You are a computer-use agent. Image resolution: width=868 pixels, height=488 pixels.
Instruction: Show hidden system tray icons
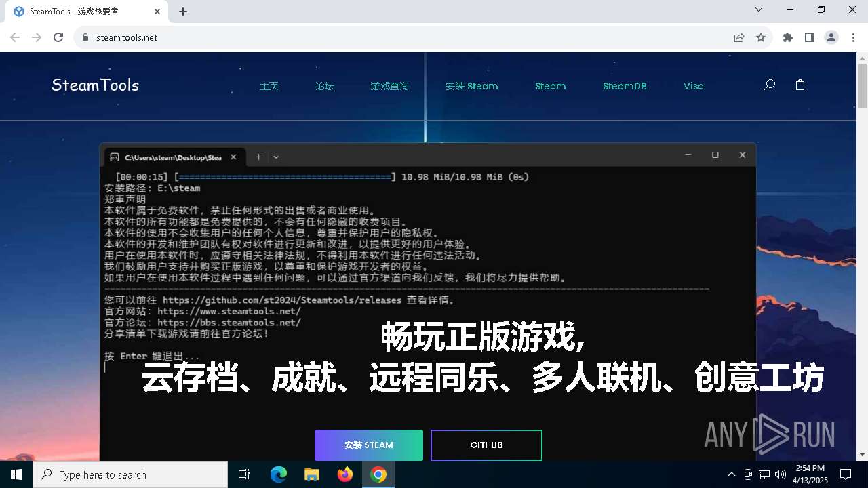click(x=731, y=474)
